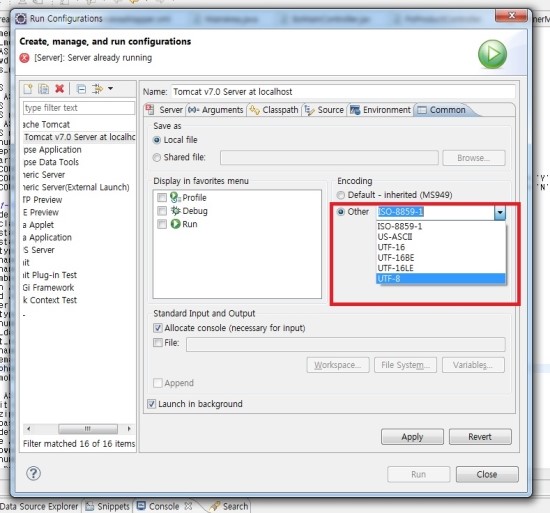Click the File System button

point(405,365)
